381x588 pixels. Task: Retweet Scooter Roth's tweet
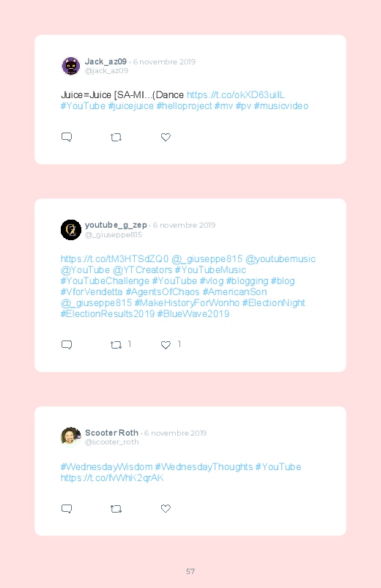click(x=116, y=508)
